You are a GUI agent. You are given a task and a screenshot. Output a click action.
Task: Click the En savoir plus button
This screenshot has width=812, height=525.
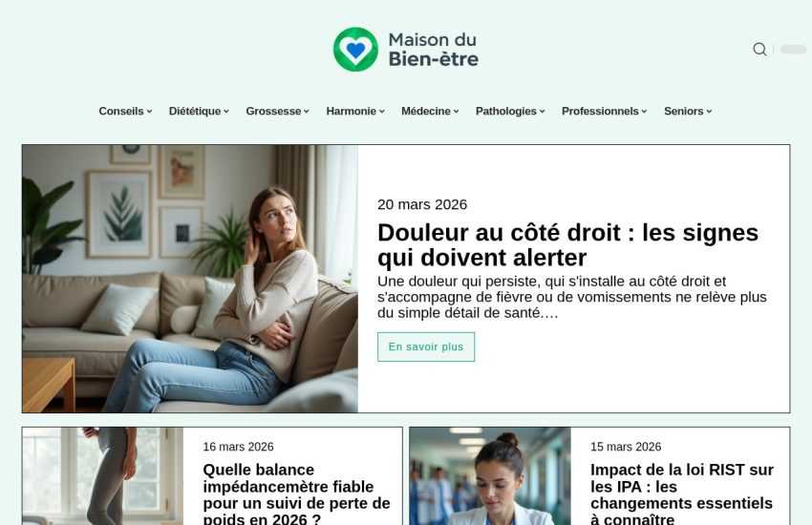[x=426, y=346]
